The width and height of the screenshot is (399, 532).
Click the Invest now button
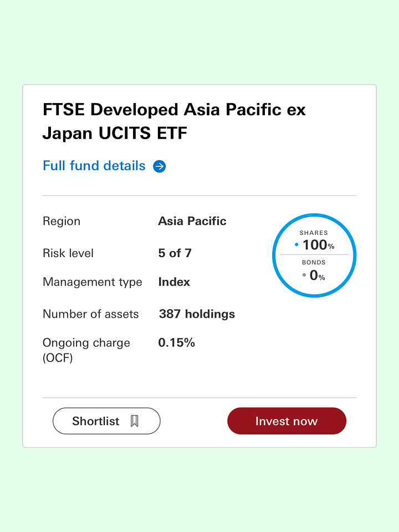click(x=287, y=421)
